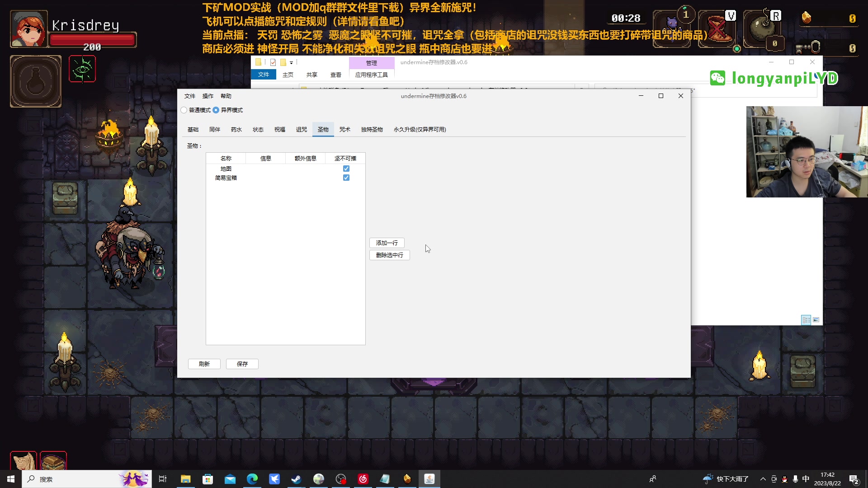Viewport: 868px width, 488px height.
Task: Click the 保存 button
Action: 242,364
